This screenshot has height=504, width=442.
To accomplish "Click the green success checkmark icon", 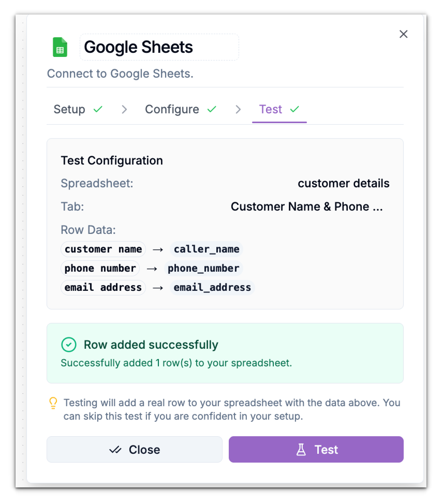I will tap(68, 344).
